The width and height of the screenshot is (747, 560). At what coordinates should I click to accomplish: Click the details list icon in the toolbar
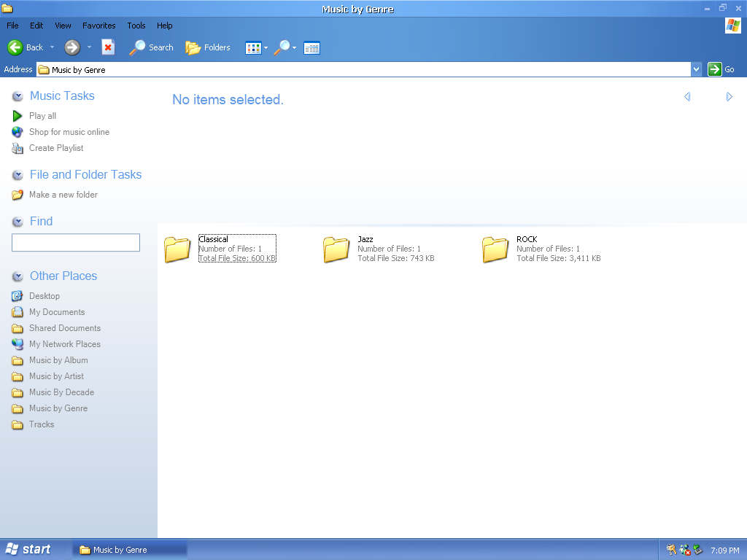point(311,48)
